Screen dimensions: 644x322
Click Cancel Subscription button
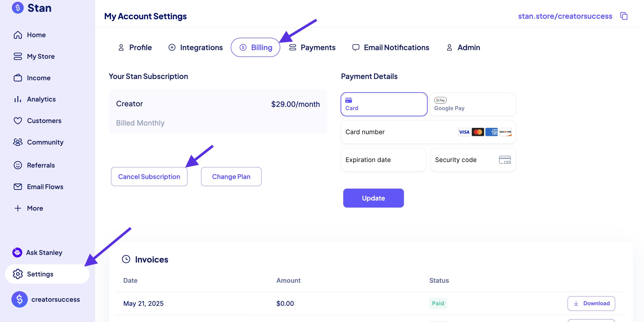click(149, 176)
